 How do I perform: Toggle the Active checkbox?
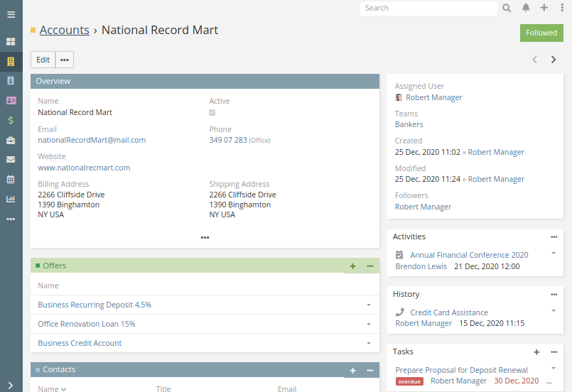pyautogui.click(x=212, y=113)
